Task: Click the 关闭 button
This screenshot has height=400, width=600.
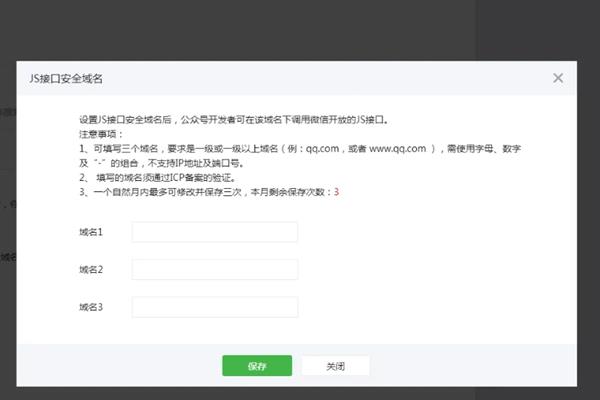Action: coord(336,366)
